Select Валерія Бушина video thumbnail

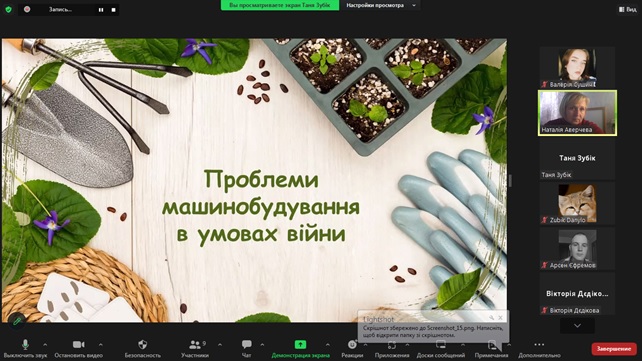pos(577,67)
